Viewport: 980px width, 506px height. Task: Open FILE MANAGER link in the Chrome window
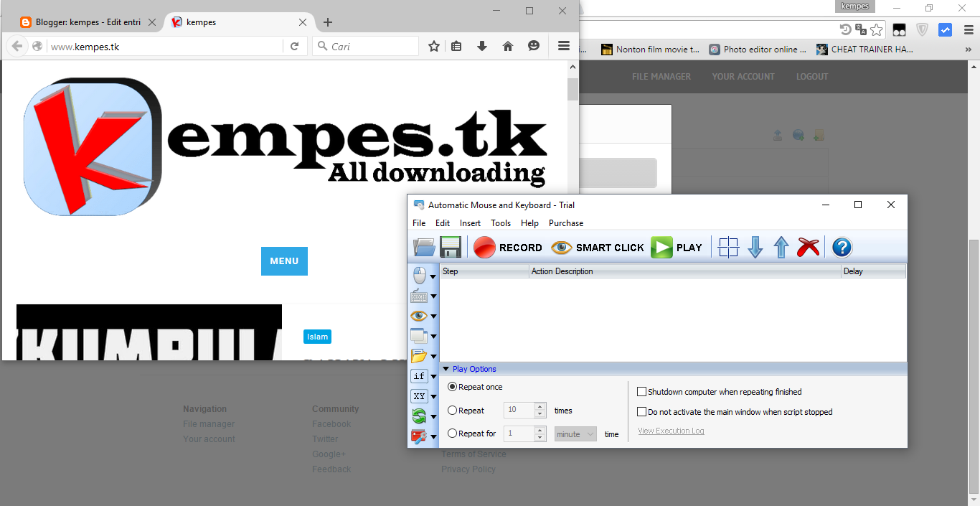661,77
